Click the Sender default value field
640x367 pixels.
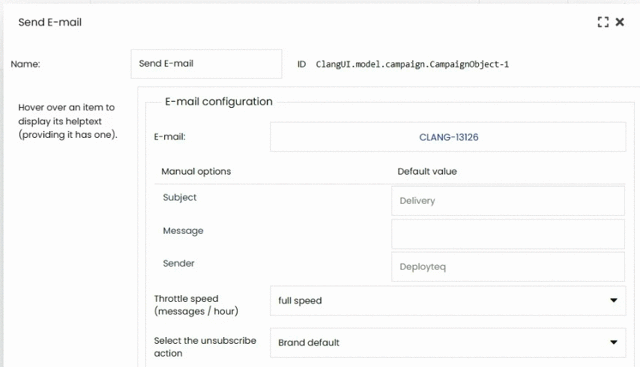point(508,267)
